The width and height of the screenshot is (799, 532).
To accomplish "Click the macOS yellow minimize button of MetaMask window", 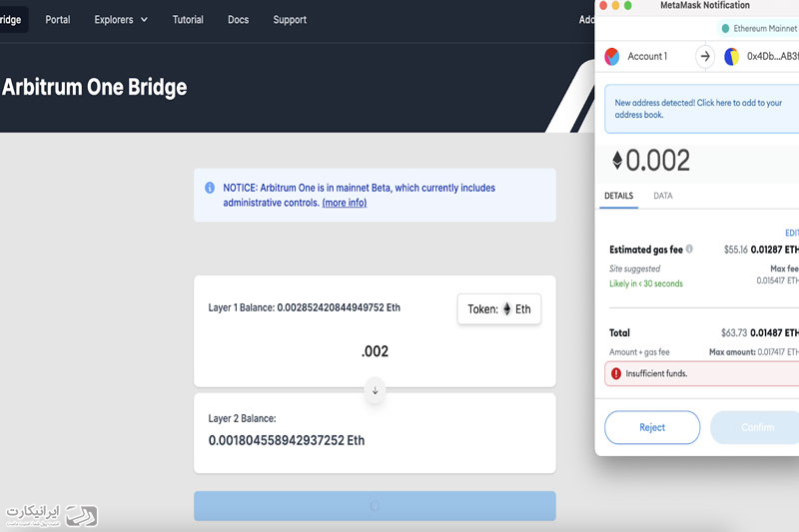I will click(615, 6).
